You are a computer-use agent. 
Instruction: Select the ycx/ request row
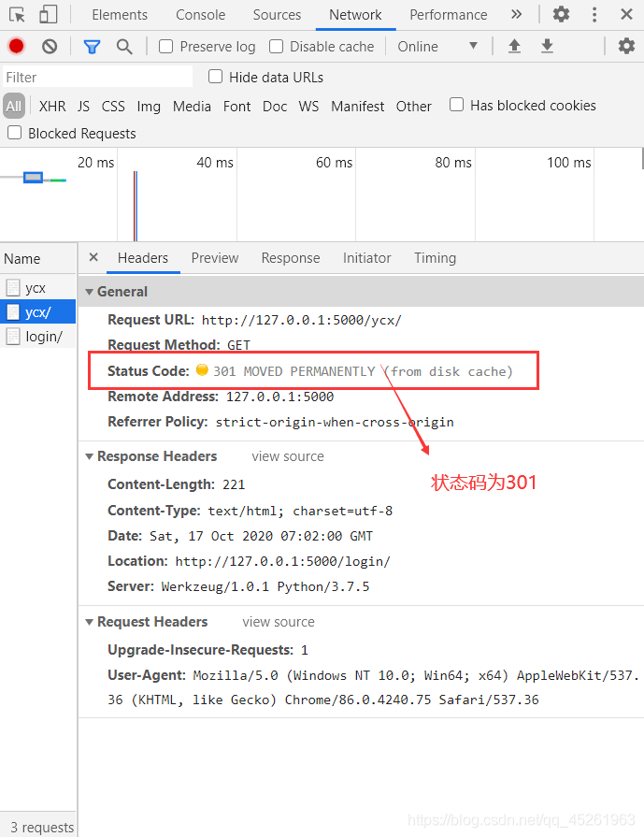pos(38,311)
